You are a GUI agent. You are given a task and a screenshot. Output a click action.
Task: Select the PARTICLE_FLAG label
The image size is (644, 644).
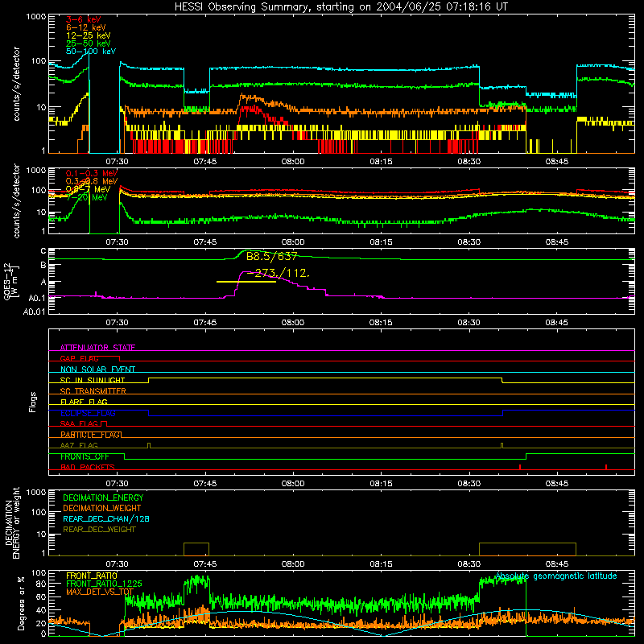90,435
